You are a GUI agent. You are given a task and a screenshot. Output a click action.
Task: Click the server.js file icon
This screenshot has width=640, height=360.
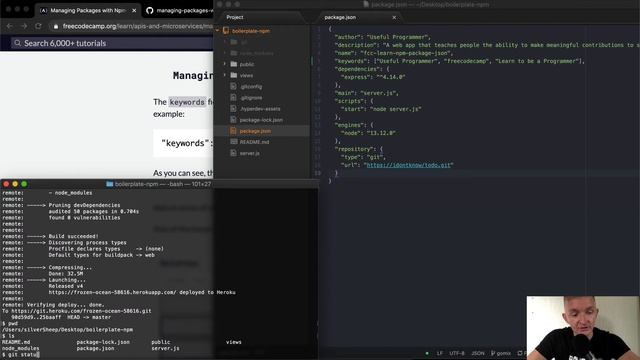coord(233,153)
